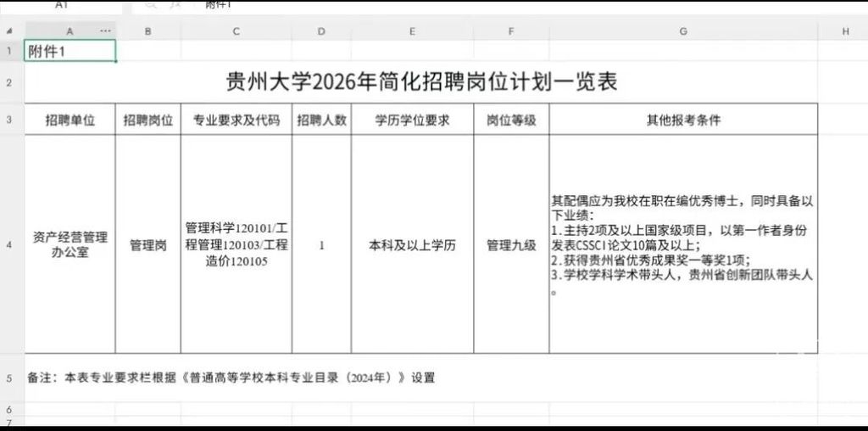Select column G header
Screen dimensions: 868x431
click(x=683, y=31)
